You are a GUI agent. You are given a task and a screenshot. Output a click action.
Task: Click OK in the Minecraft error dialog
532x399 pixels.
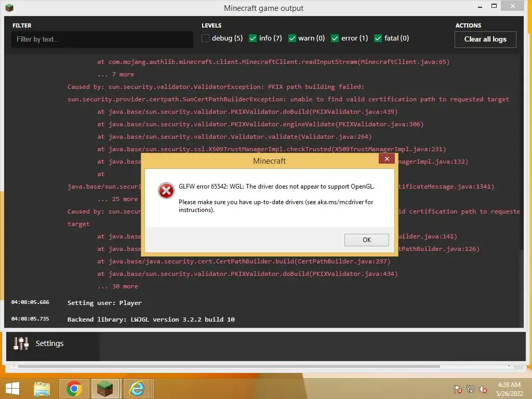366,240
